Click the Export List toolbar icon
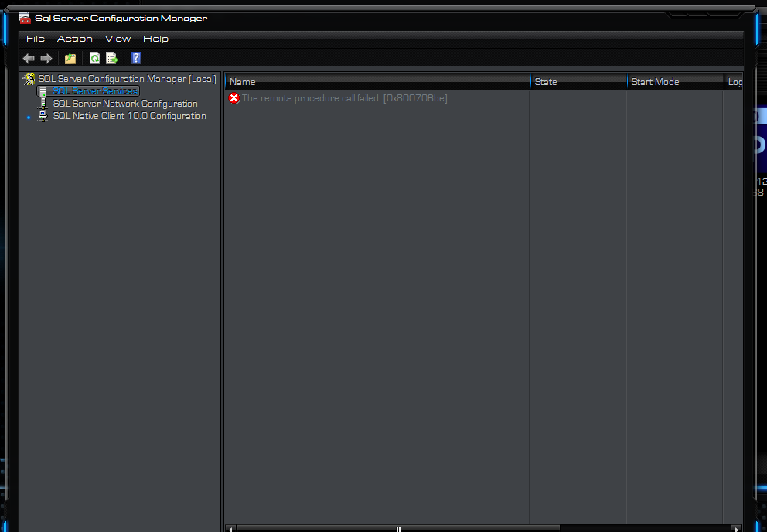The image size is (767, 532). (112, 58)
